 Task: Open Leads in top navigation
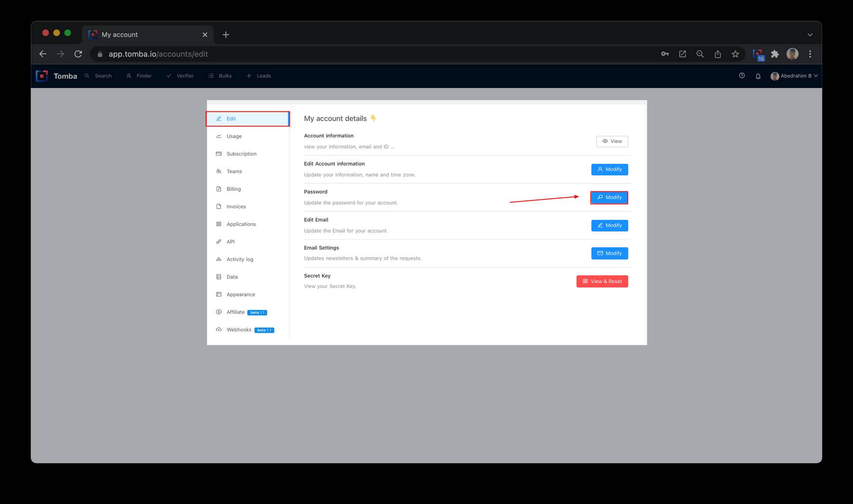pos(259,76)
